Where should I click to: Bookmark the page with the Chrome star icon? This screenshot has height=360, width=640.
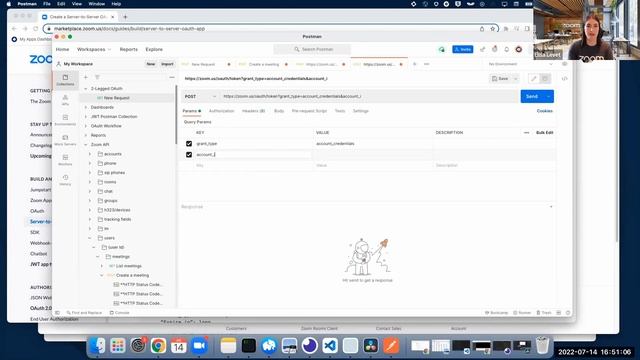[x=493, y=29]
